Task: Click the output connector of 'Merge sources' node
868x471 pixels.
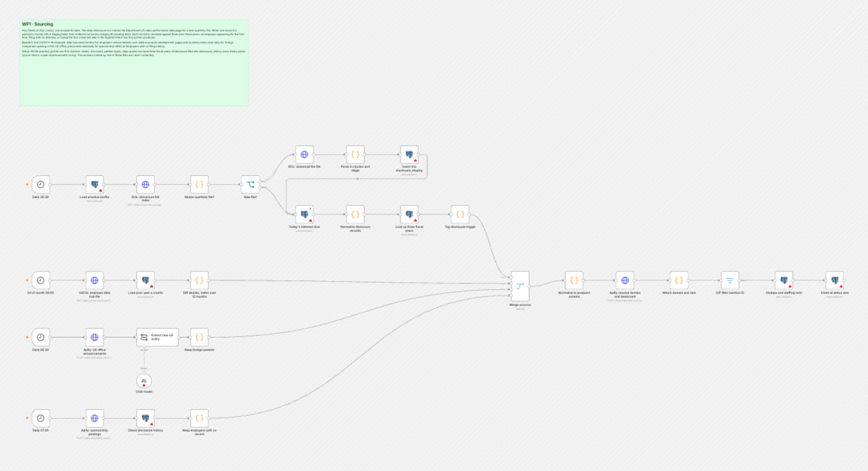Action: coord(529,287)
